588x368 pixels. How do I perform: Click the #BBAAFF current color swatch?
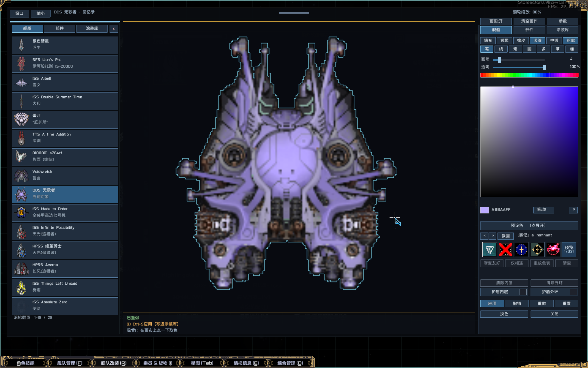484,210
